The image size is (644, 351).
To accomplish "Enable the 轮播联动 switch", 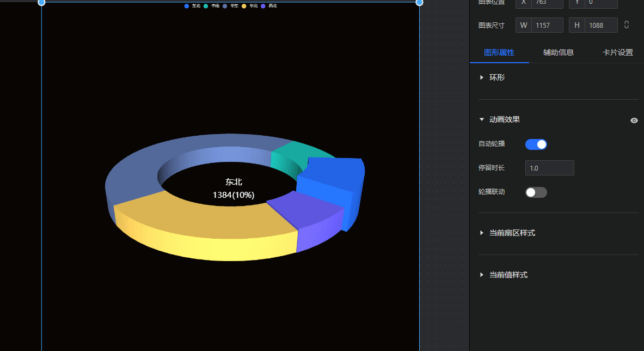I will 536,192.
